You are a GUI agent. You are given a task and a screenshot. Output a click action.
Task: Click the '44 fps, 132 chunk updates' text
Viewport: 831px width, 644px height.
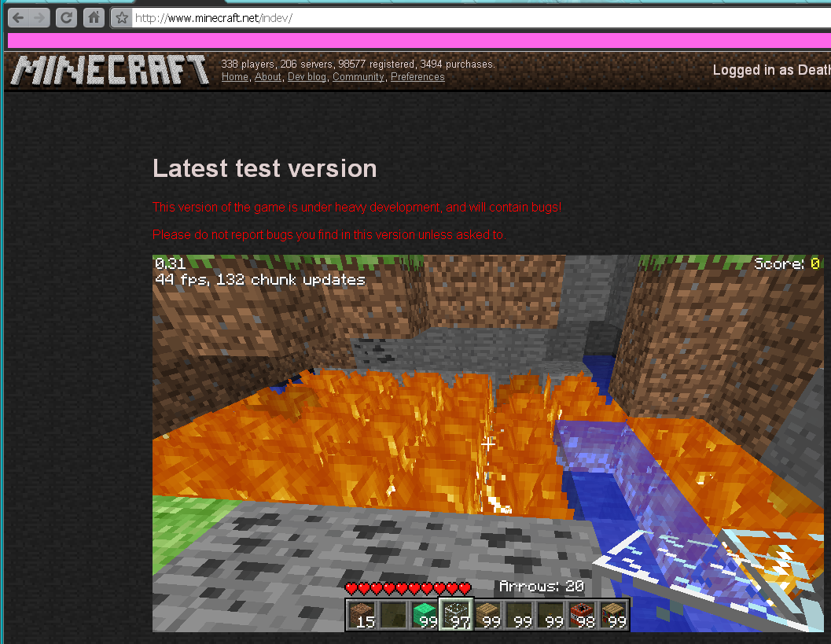(x=260, y=279)
